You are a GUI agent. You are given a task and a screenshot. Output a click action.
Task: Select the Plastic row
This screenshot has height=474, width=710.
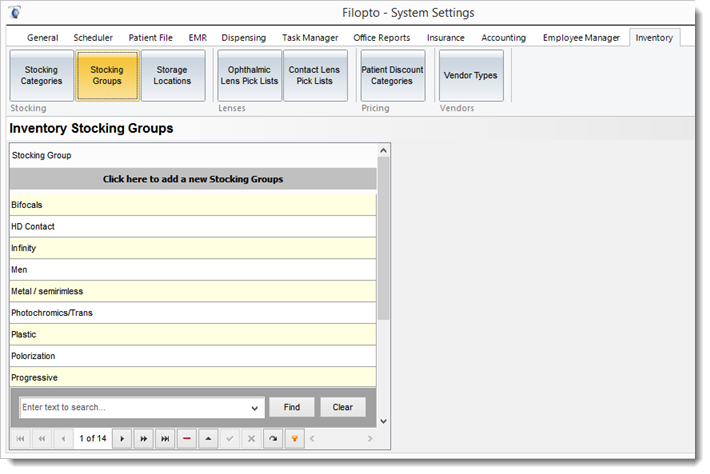193,335
